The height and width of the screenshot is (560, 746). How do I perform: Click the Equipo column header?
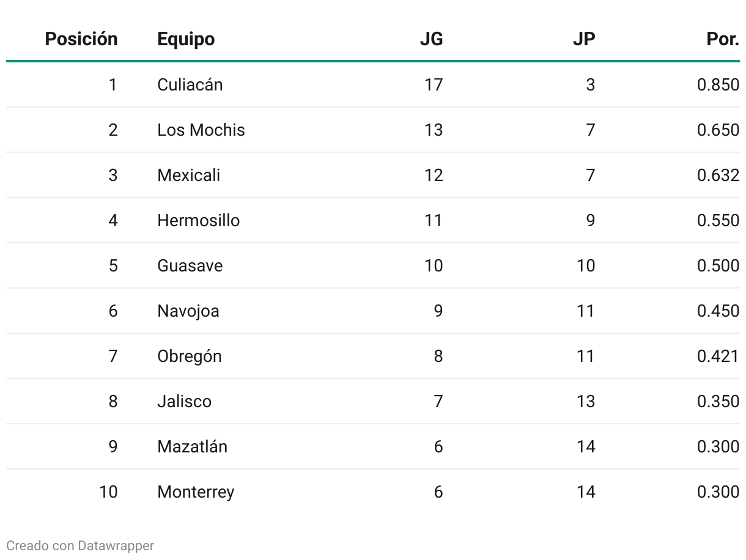pos(186,39)
